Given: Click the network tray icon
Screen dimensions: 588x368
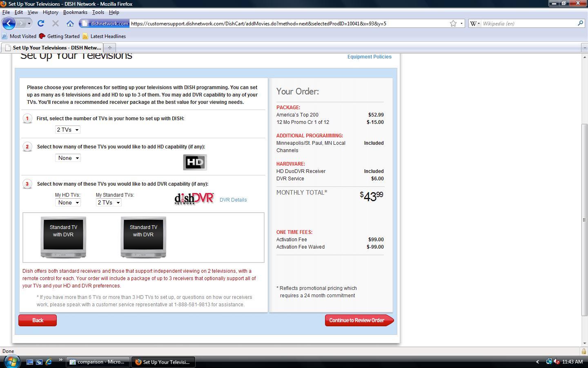Looking at the screenshot, I should point(549,362).
